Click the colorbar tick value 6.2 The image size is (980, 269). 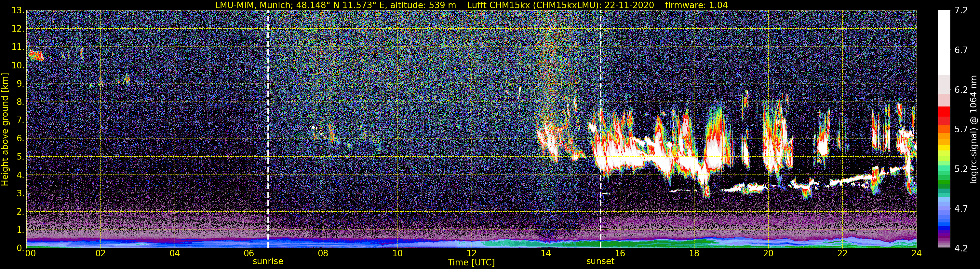(961, 90)
